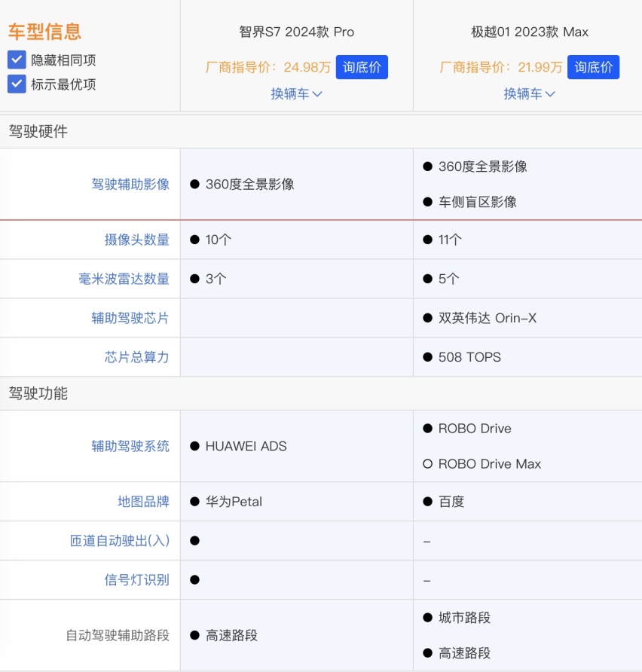Open the 信号灯识别 parameter link
This screenshot has width=642, height=672.
(136, 580)
